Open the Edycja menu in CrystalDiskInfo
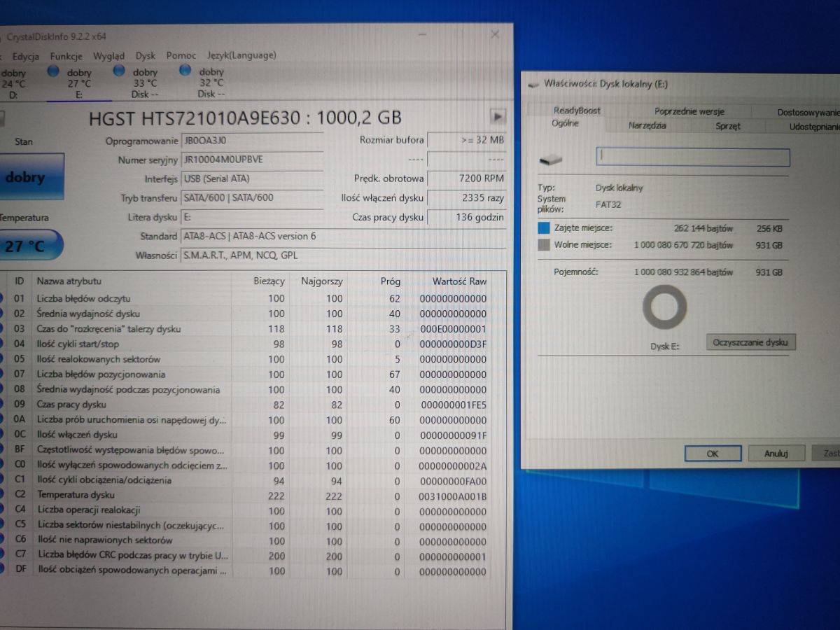 [x=25, y=56]
